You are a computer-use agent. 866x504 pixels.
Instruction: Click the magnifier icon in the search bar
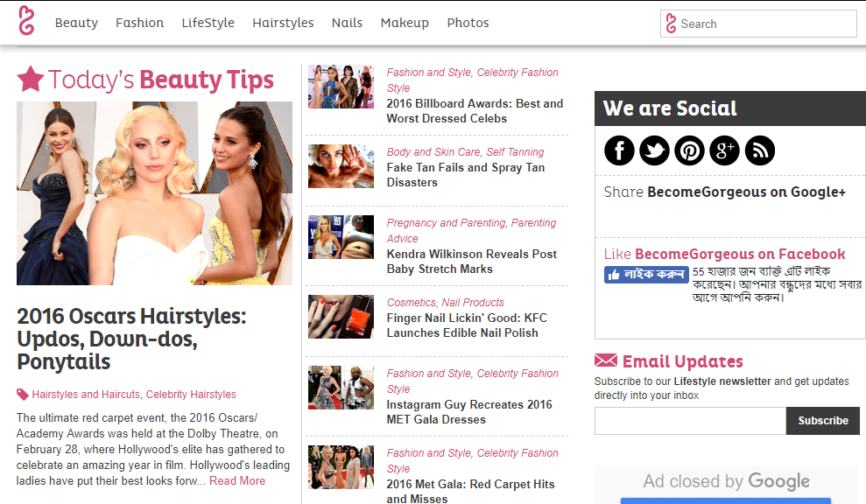coord(670,24)
